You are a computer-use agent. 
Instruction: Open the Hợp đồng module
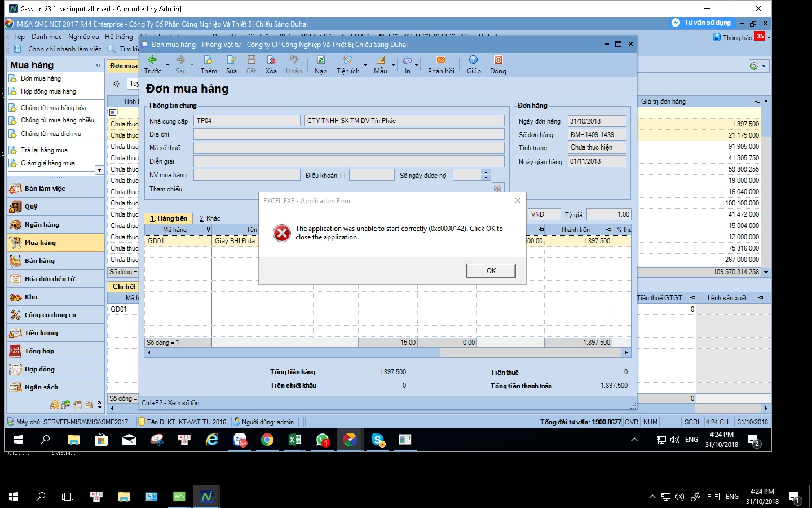[55, 369]
